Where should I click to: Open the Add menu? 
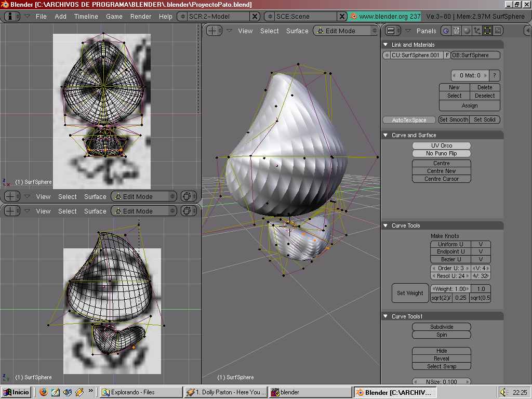(x=60, y=16)
